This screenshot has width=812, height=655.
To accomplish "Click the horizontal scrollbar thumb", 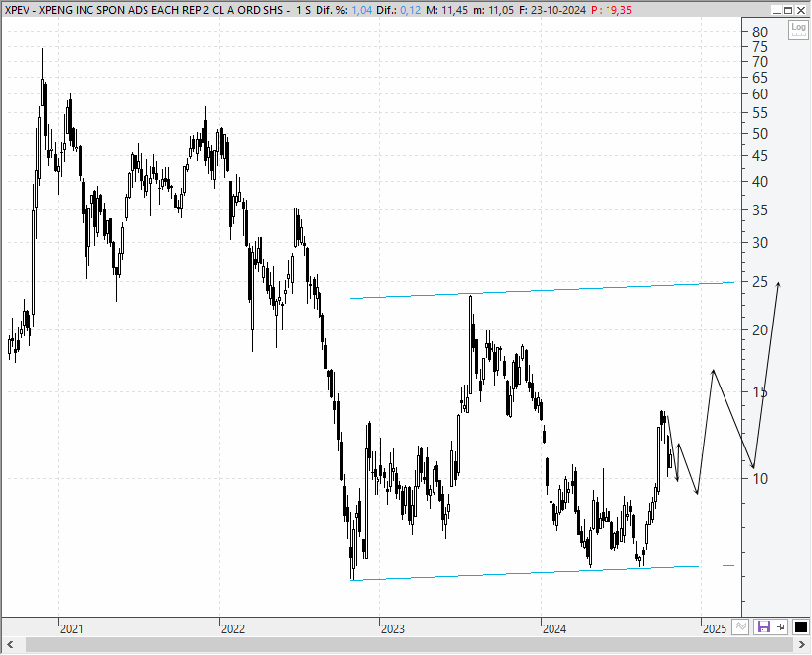I will (x=409, y=645).
